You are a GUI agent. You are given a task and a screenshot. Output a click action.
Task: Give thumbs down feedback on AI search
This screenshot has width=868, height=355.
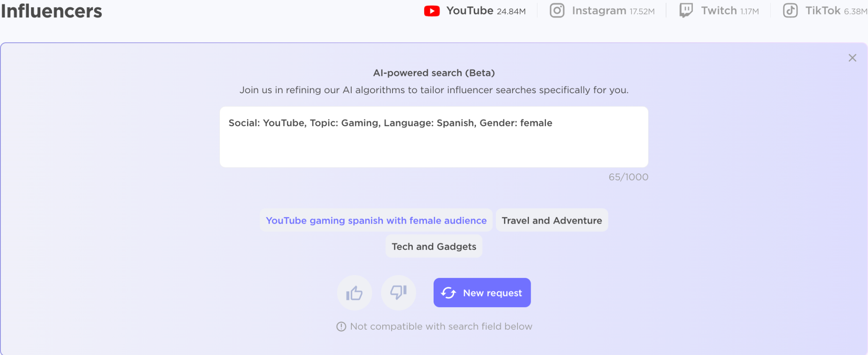click(x=398, y=293)
